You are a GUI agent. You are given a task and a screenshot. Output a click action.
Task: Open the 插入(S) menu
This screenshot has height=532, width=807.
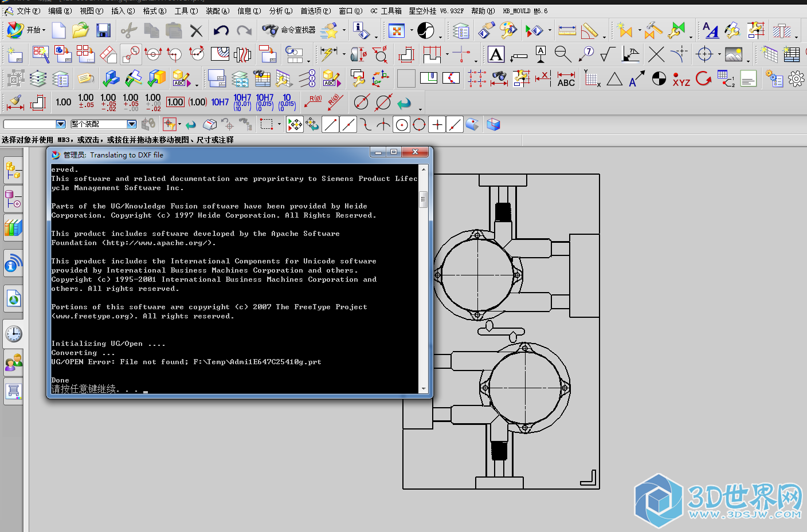123,11
